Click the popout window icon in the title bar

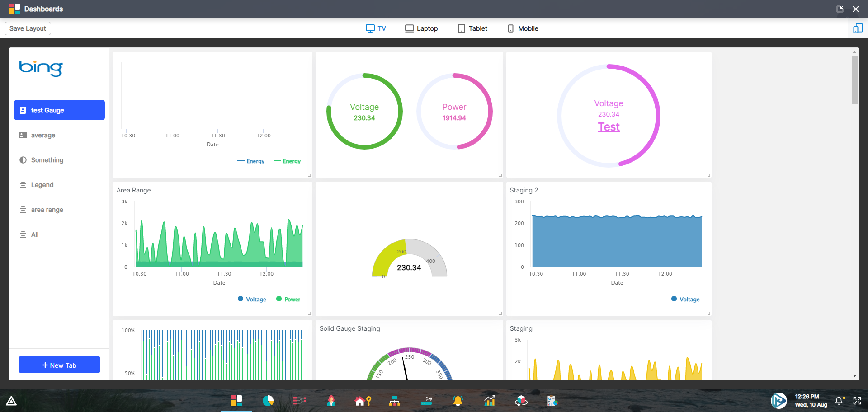coord(840,9)
